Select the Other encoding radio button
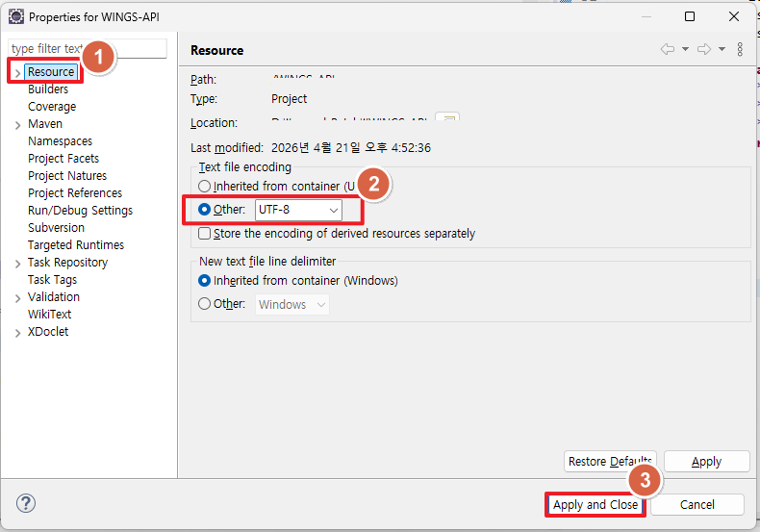Image resolution: width=760 pixels, height=532 pixels. pos(204,210)
